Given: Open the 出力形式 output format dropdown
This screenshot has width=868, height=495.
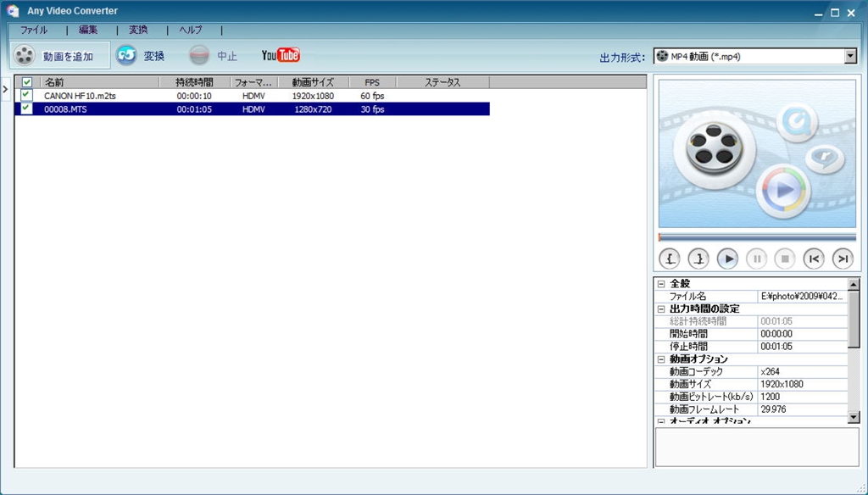Looking at the screenshot, I should pyautogui.click(x=850, y=56).
